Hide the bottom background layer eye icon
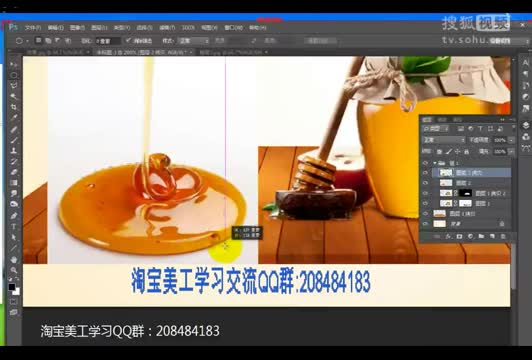532x360 pixels. 425,224
